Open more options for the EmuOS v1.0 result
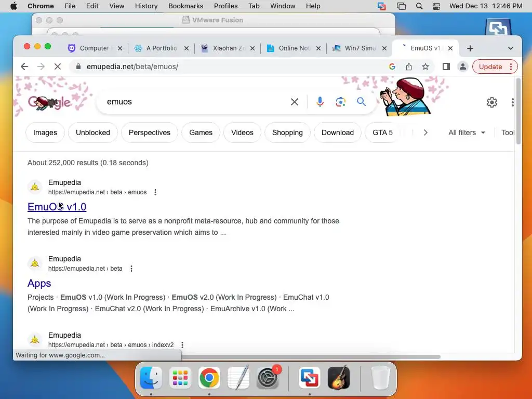The width and height of the screenshot is (532, 399). point(155,192)
